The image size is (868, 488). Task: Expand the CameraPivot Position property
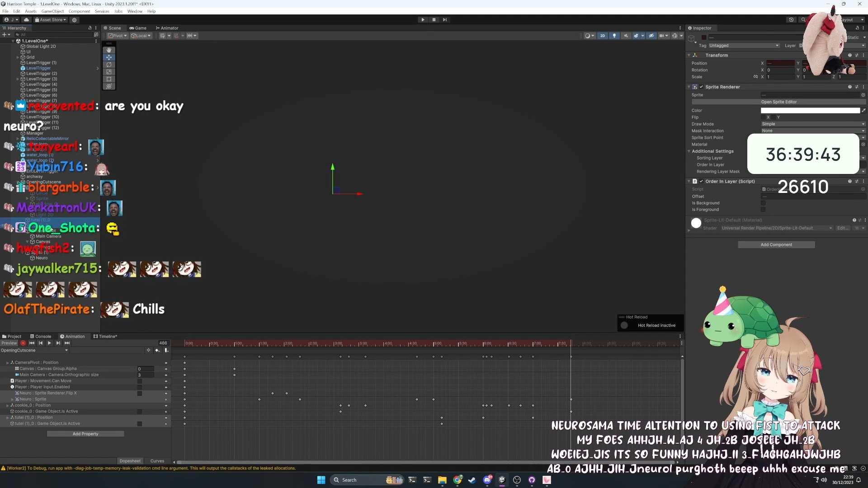pos(7,362)
